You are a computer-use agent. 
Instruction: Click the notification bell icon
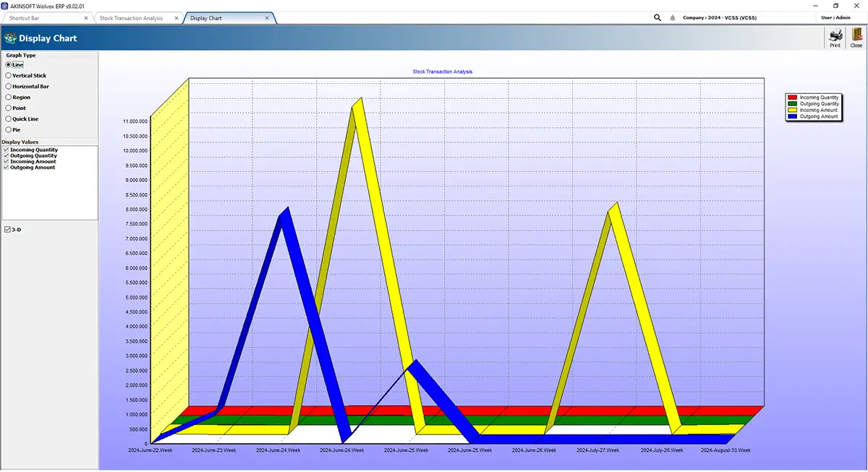point(673,17)
